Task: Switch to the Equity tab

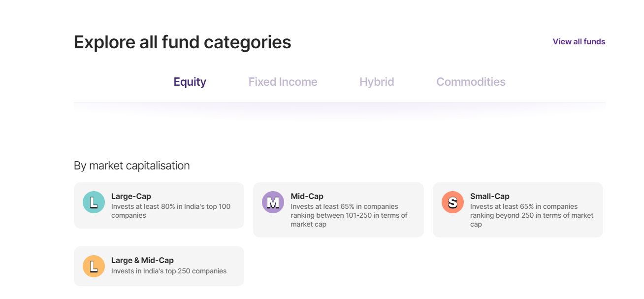Action: point(190,82)
